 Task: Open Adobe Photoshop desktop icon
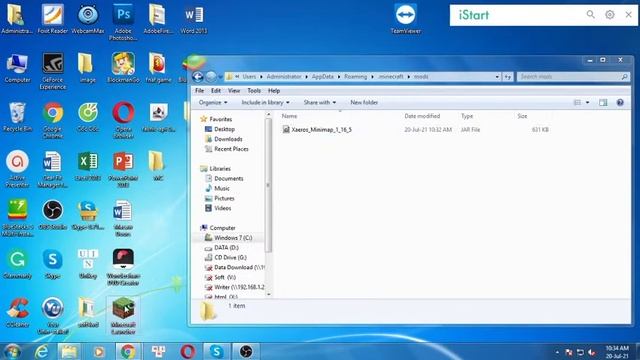tap(123, 22)
